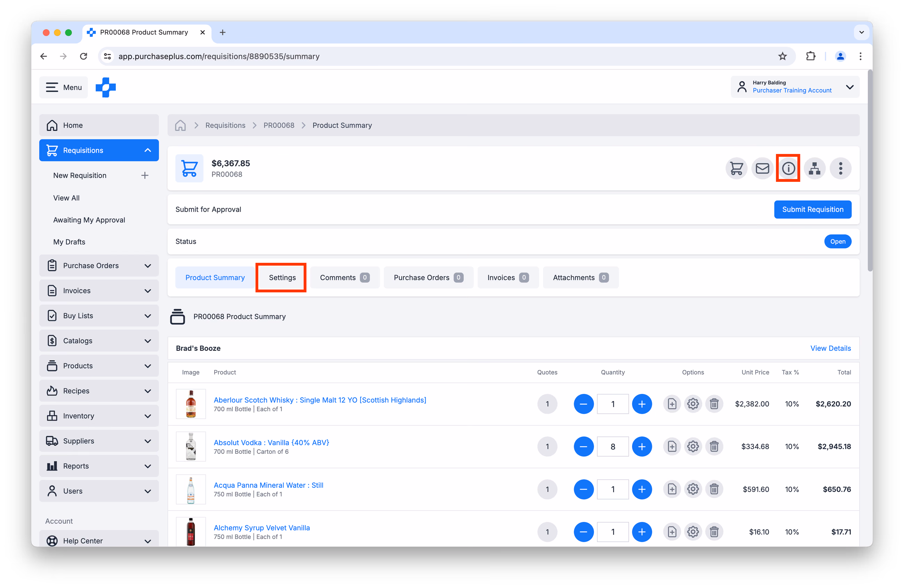Screen dimensions: 904x588
Task: Open My Drafts in sidebar
Action: click(x=69, y=242)
